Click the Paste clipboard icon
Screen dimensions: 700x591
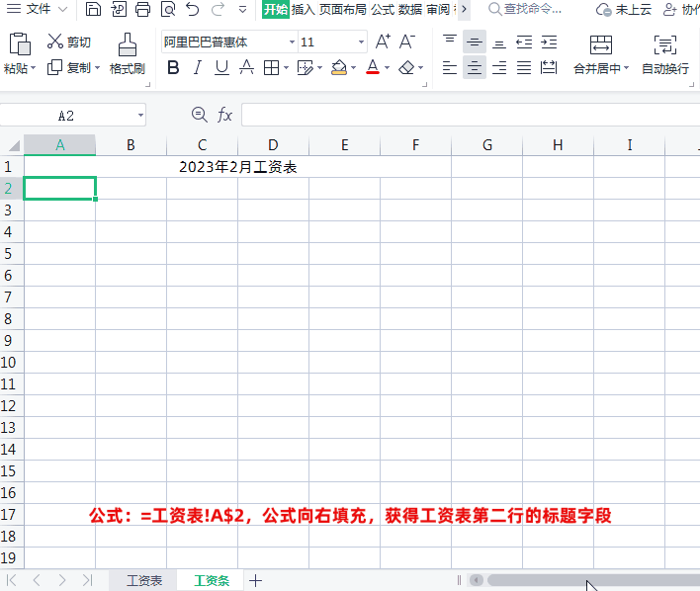click(20, 43)
